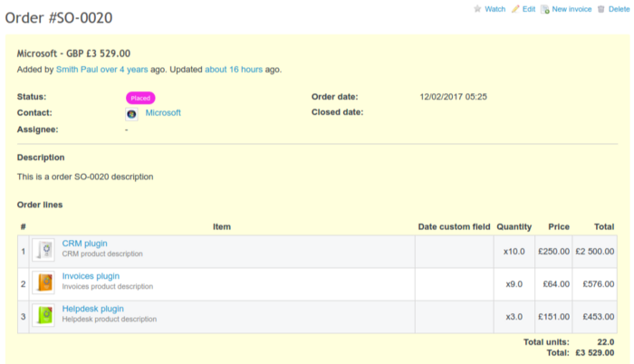
Task: Click the Microsoft contact avatar icon
Action: [131, 114]
